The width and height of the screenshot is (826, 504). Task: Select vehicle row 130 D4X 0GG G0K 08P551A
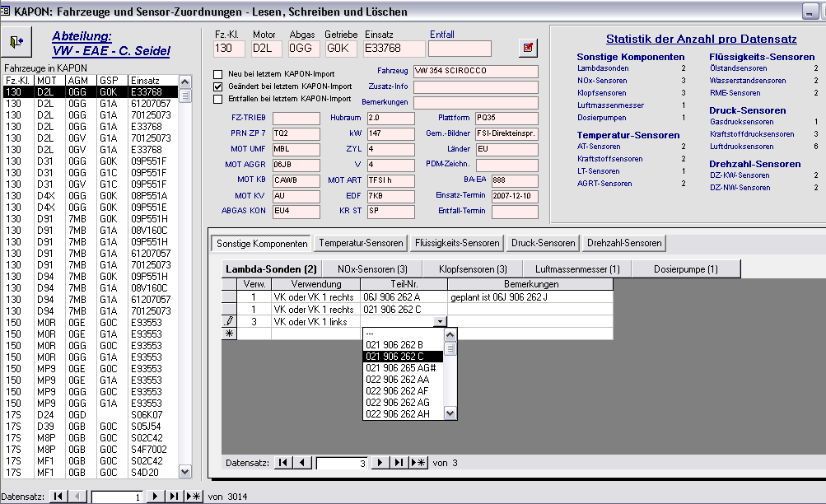(x=90, y=196)
